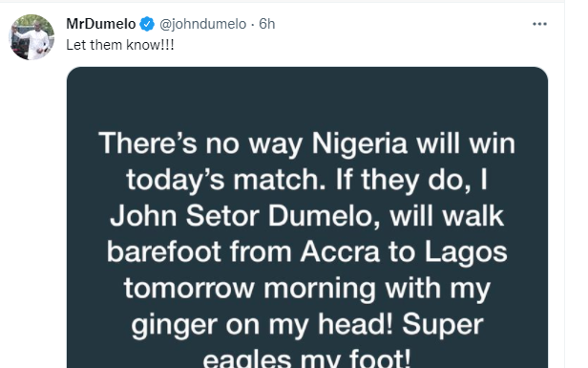Click the empty dark area atop the image

click(307, 97)
